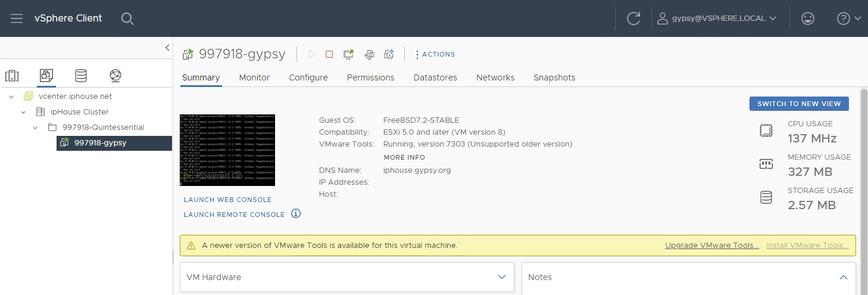Open the Networking inventory view icon

pyautogui.click(x=115, y=76)
